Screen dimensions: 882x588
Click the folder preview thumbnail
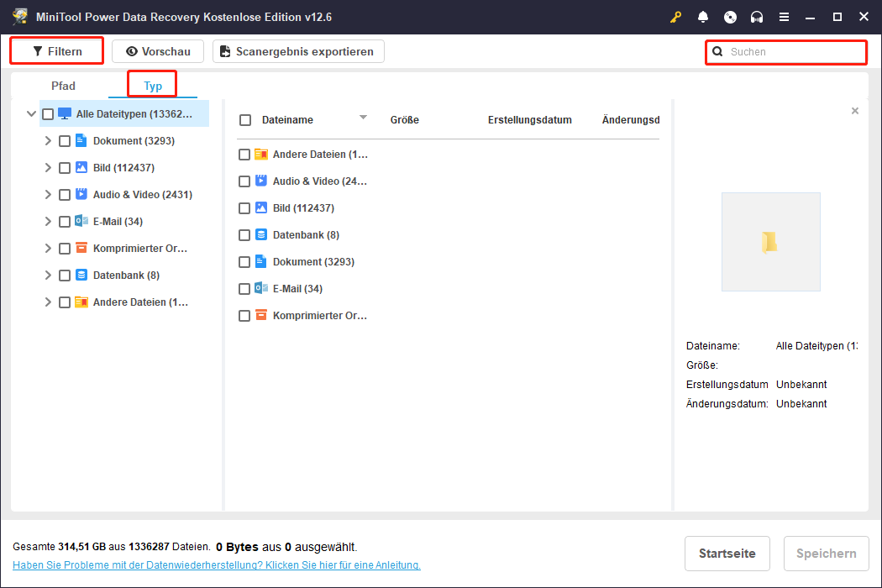pyautogui.click(x=770, y=242)
